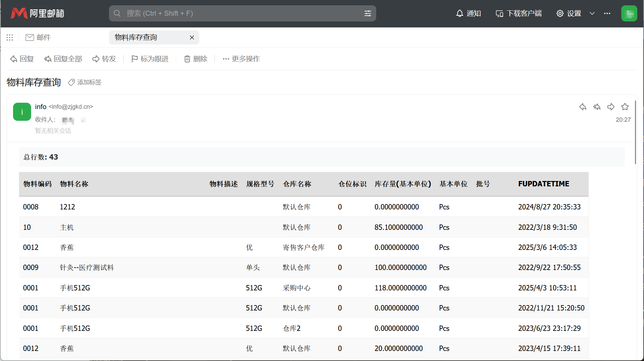Mark email with 标为跟进 flag
Screen dimensions: 644x361
click(x=150, y=59)
